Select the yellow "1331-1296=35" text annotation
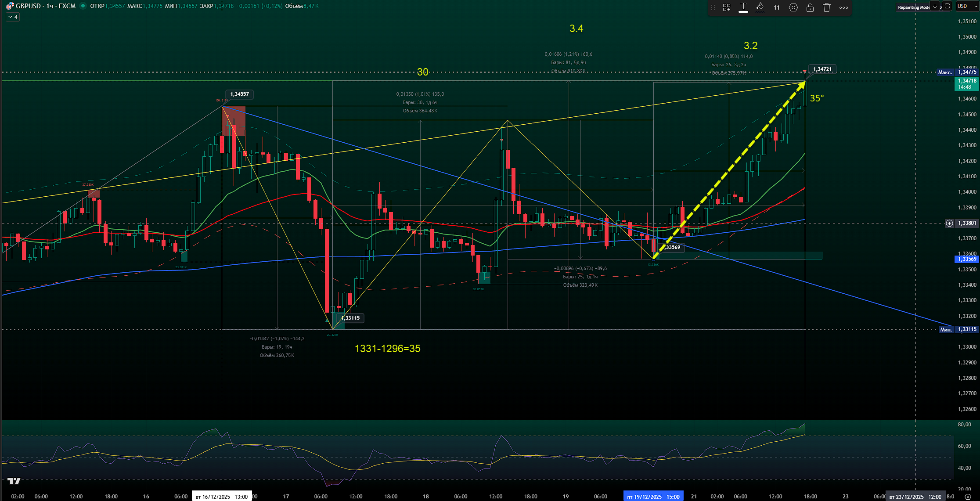 387,349
